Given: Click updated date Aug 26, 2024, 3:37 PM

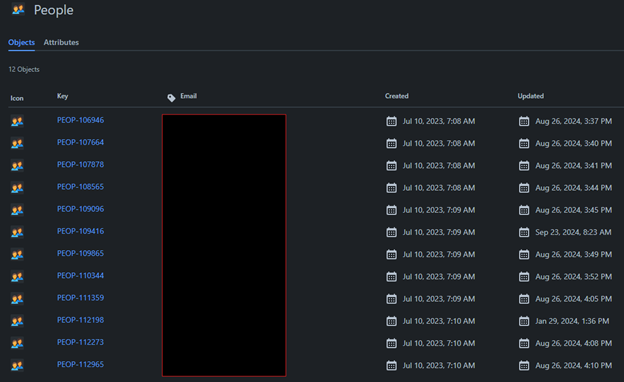Looking at the screenshot, I should point(573,121).
